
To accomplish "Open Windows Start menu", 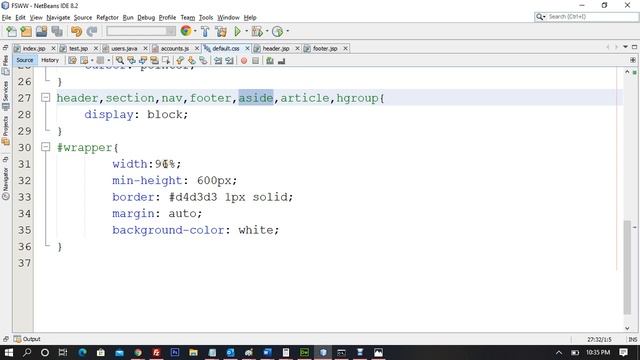I will [8, 352].
